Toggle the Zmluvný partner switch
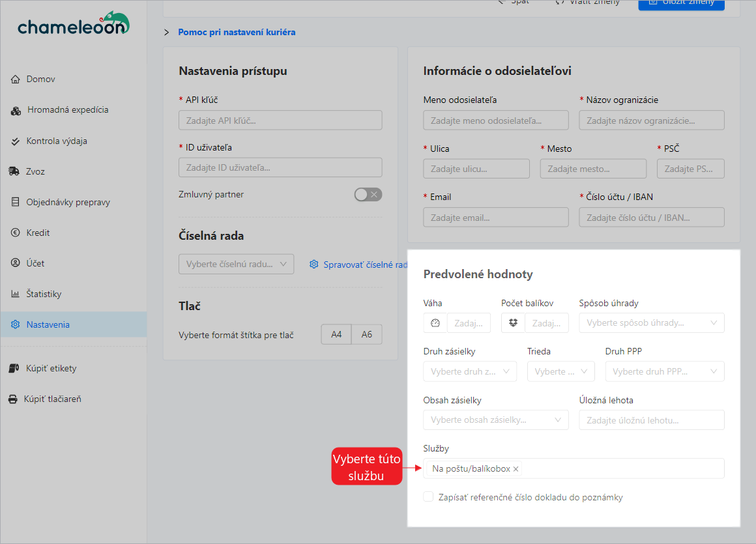This screenshot has height=544, width=756. [x=368, y=194]
